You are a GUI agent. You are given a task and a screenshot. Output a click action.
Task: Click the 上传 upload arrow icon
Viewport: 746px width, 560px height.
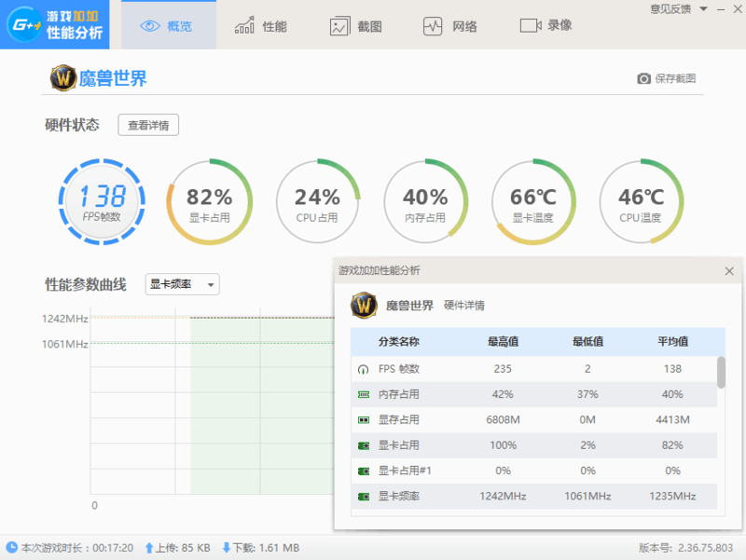pyautogui.click(x=149, y=548)
